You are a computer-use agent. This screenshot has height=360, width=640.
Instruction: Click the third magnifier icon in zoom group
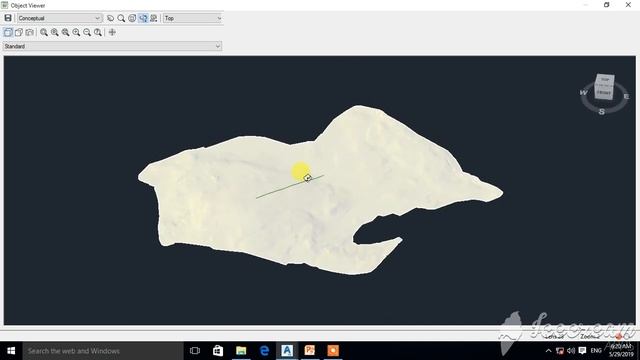click(65, 32)
